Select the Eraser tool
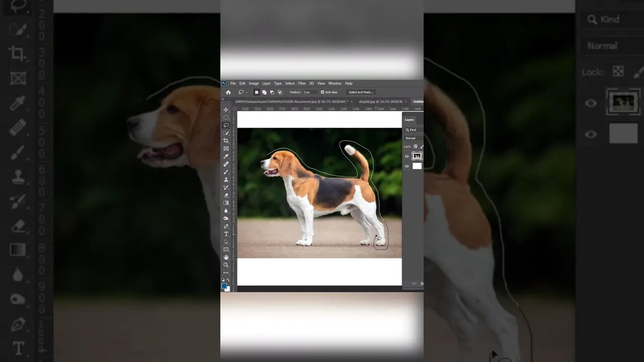This screenshot has width=644, height=362. [226, 195]
